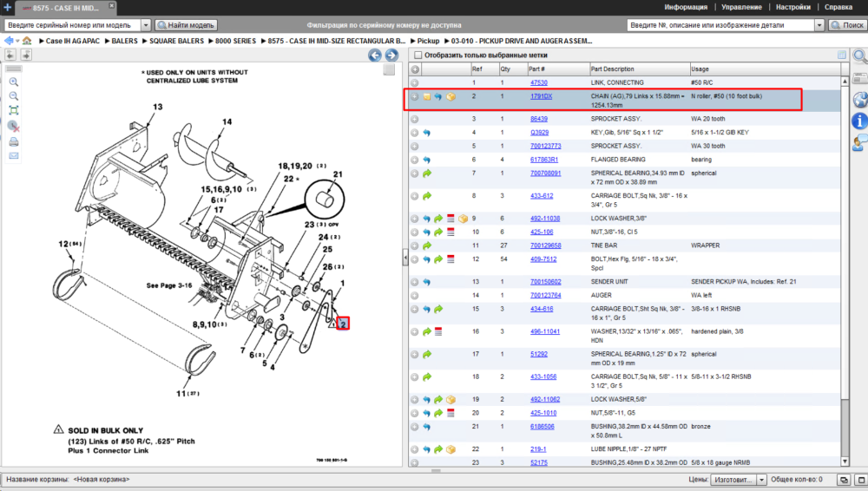Open the table column settings icon
868x491 pixels.
pos(842,55)
